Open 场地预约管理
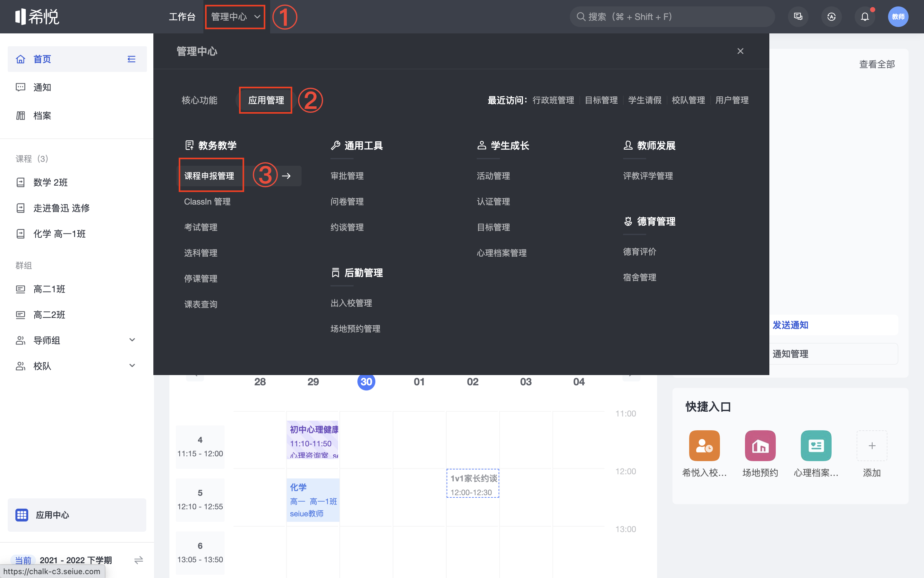The width and height of the screenshot is (924, 578). tap(355, 329)
